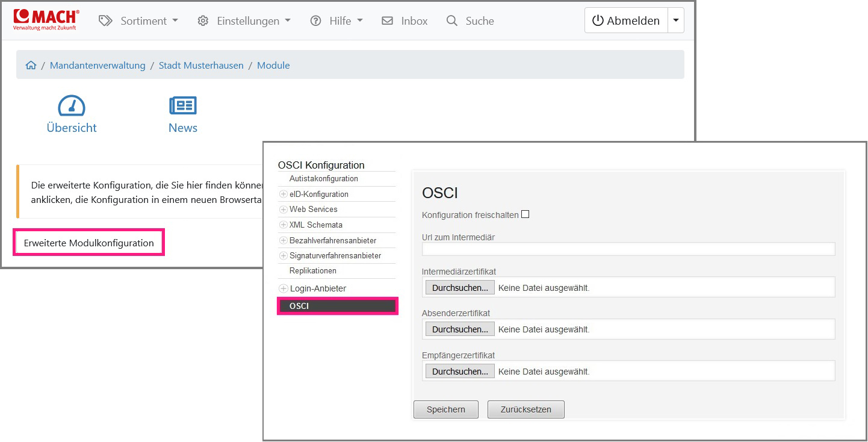The image size is (868, 442).
Task: Click the home icon in breadcrumb
Action: pyautogui.click(x=31, y=66)
